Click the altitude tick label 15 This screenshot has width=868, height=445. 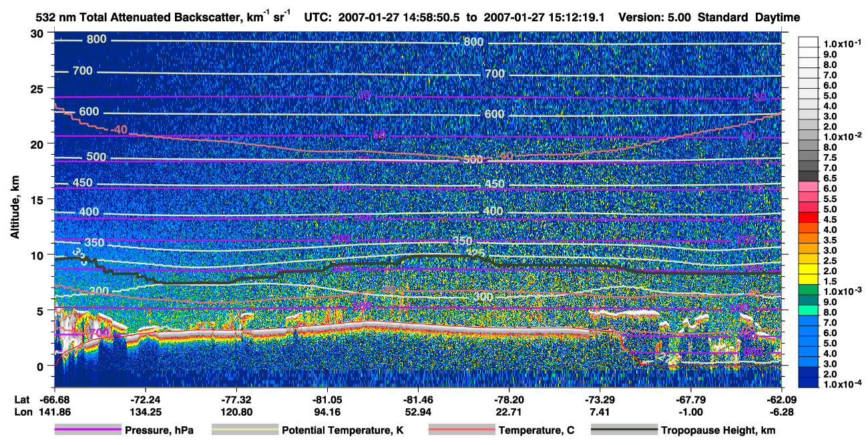(x=39, y=199)
